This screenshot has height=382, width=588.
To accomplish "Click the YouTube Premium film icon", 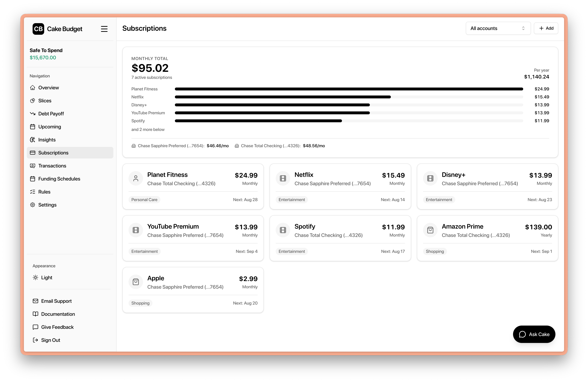I will (x=136, y=230).
